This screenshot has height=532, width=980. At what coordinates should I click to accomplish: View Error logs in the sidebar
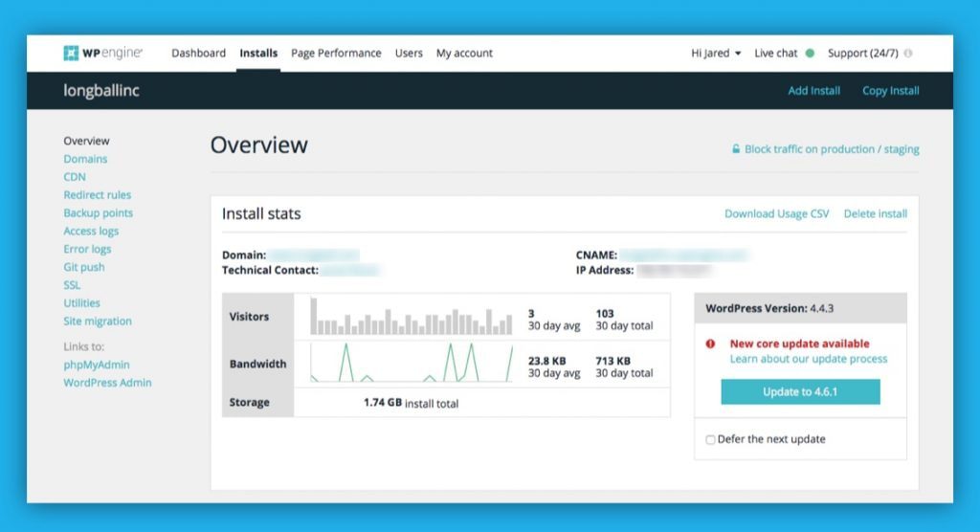[87, 249]
